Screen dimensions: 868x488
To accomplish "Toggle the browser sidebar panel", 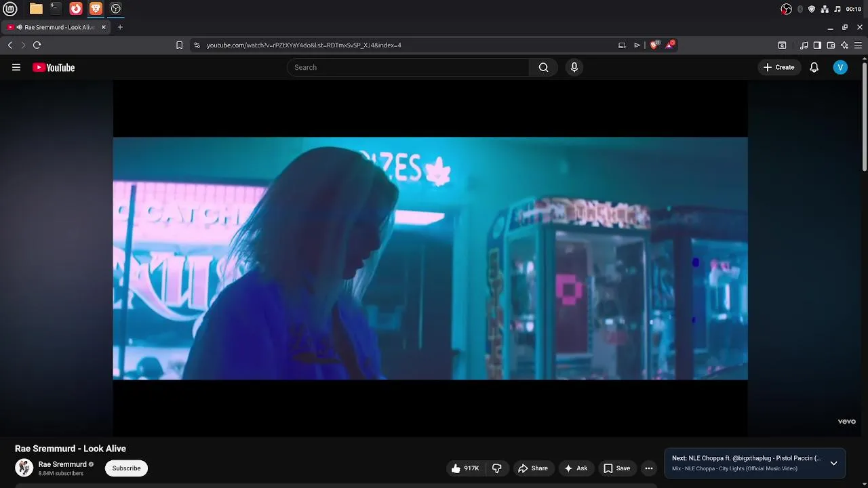I will click(x=817, y=45).
